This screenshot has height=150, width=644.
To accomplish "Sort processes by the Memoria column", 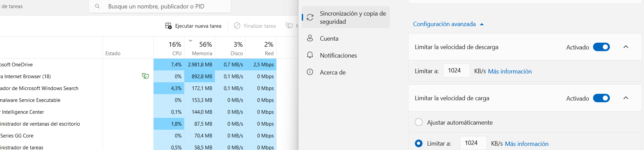I will pyautogui.click(x=199, y=48).
